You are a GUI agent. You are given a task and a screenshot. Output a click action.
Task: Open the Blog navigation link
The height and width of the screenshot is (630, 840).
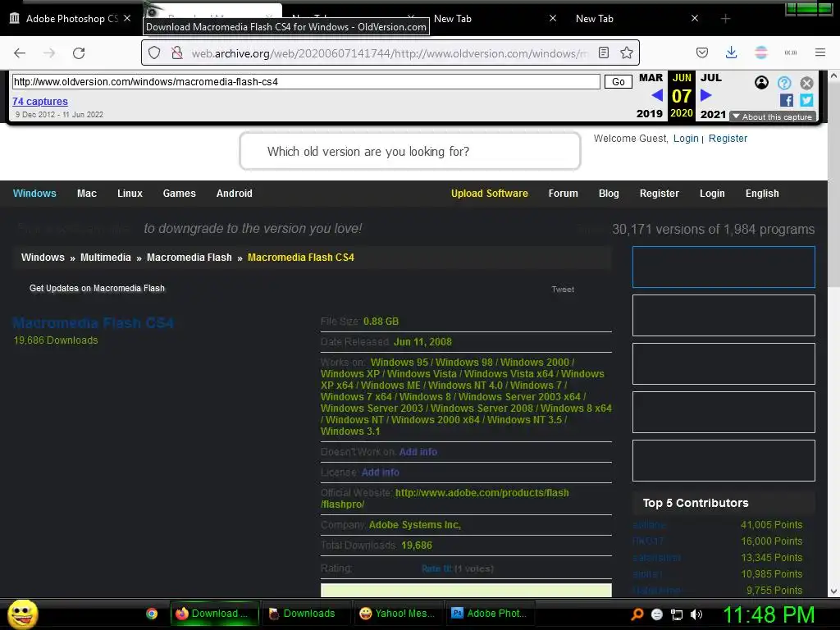pyautogui.click(x=609, y=194)
